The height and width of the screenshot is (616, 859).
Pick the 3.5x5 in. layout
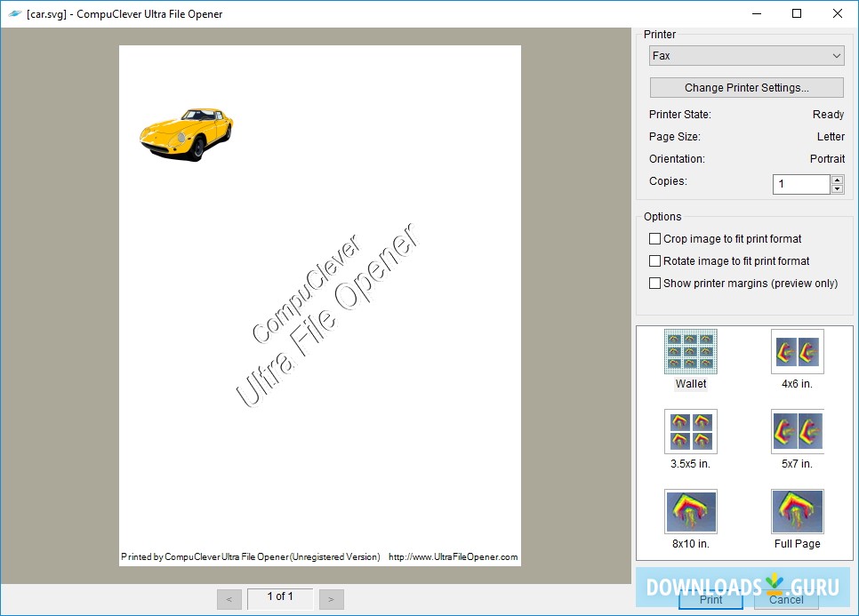point(691,430)
